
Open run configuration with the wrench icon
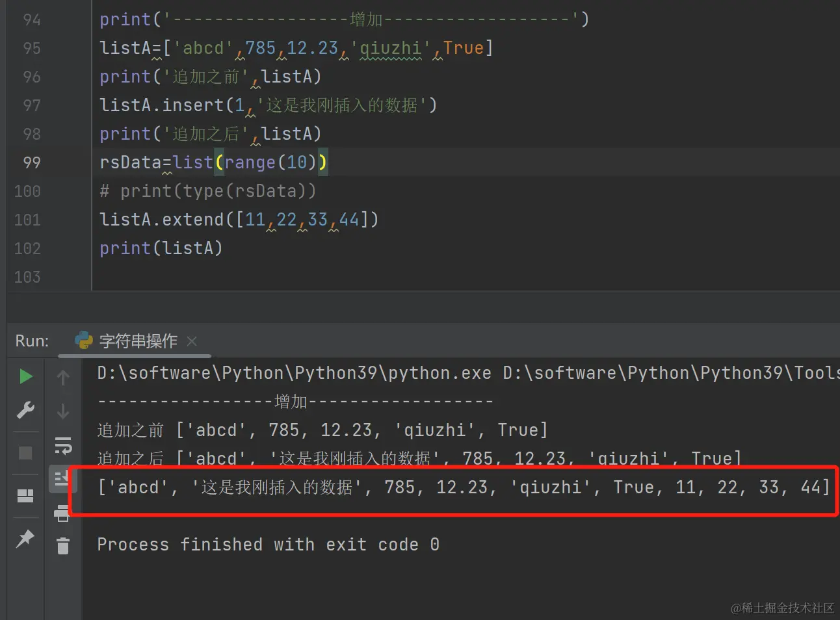(25, 410)
